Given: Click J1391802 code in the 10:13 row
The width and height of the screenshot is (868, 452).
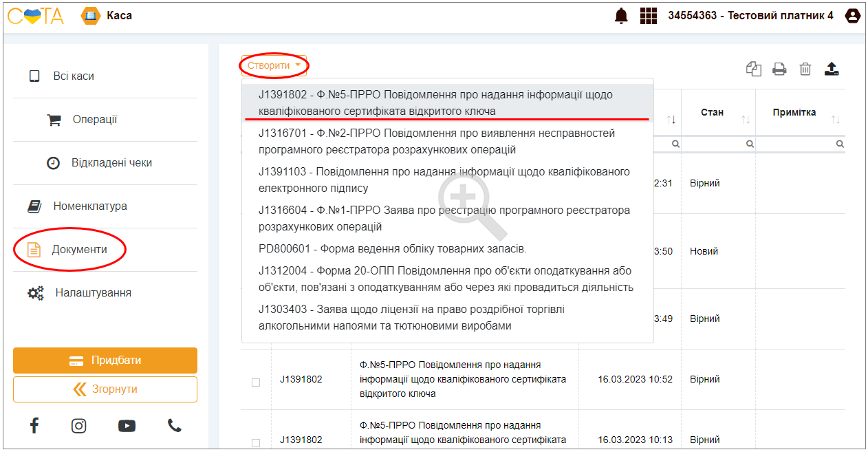Looking at the screenshot, I should click(x=301, y=440).
